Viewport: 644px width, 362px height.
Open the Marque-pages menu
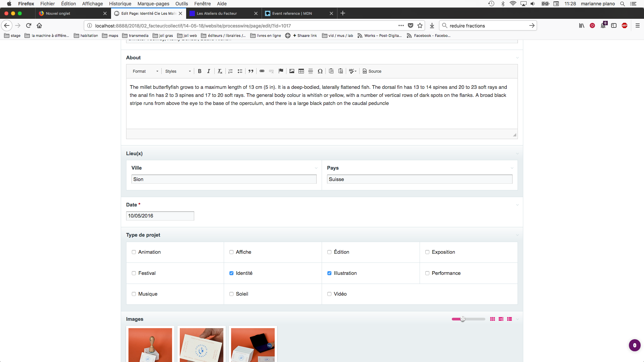[x=153, y=4]
